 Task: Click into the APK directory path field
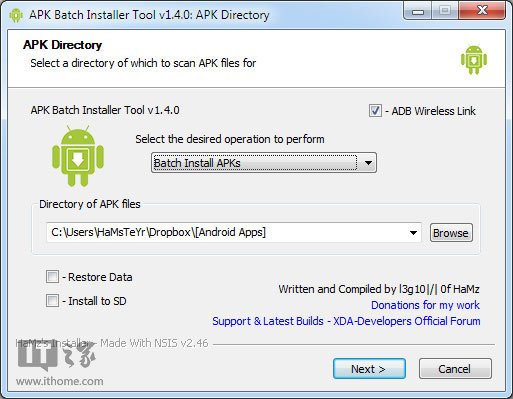coord(227,233)
